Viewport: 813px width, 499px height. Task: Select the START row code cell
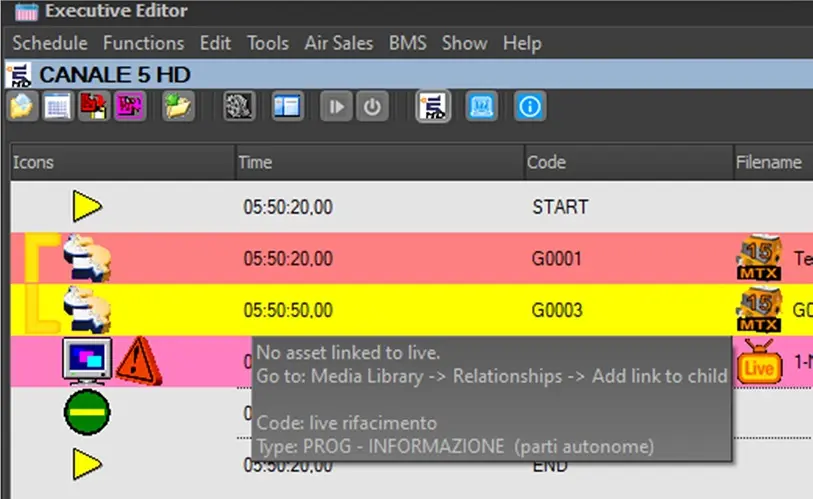[x=560, y=207]
